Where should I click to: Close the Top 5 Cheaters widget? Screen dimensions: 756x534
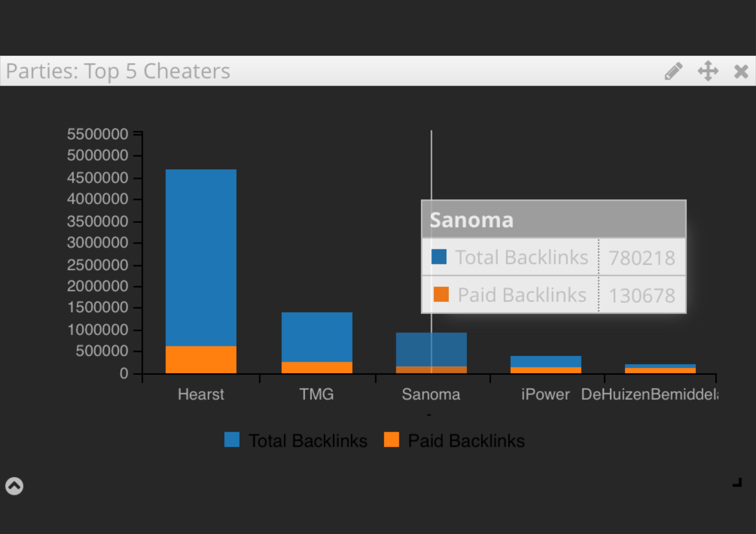point(741,71)
